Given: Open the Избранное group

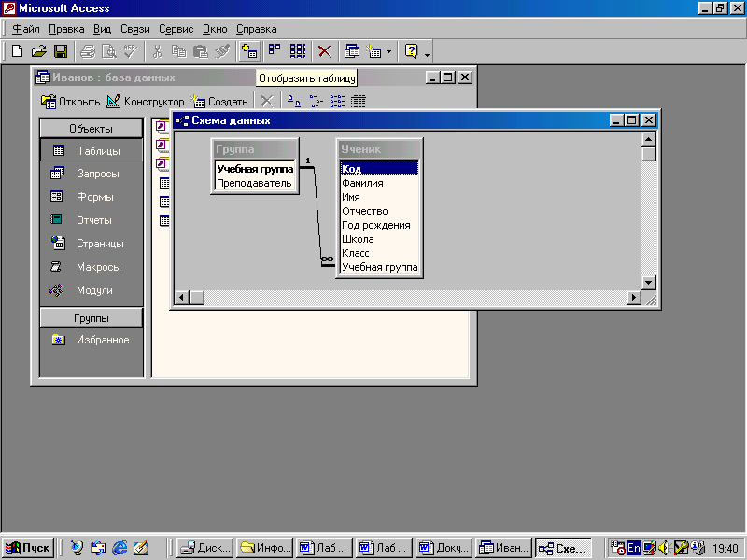Looking at the screenshot, I should tap(92, 340).
